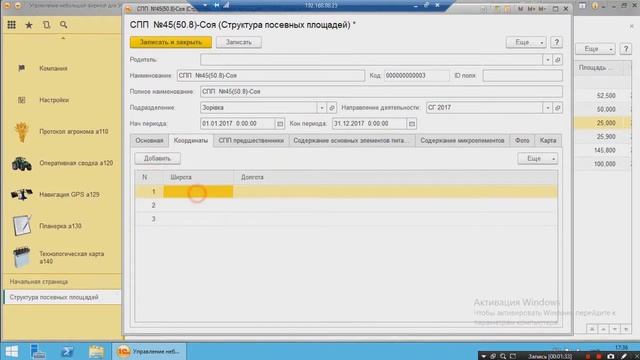Open the top Еще menu in form
Image resolution: width=640 pixels, height=360 pixels.
tap(526, 42)
